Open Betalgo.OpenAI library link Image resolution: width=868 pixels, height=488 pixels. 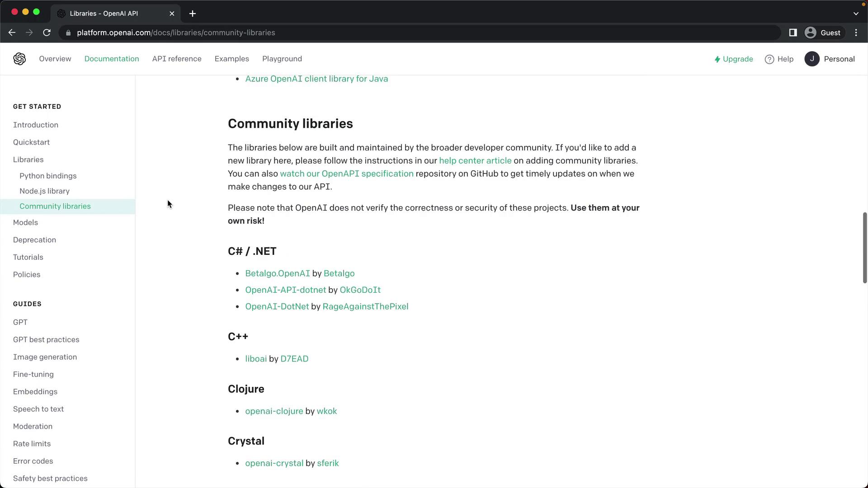point(277,273)
